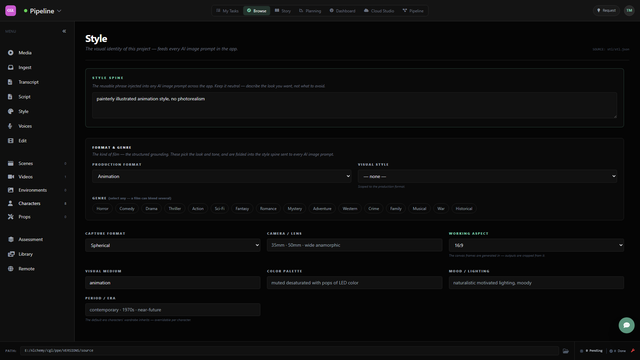Switch to the Dashboard tab
This screenshot has height=360, width=640.
pyautogui.click(x=342, y=11)
